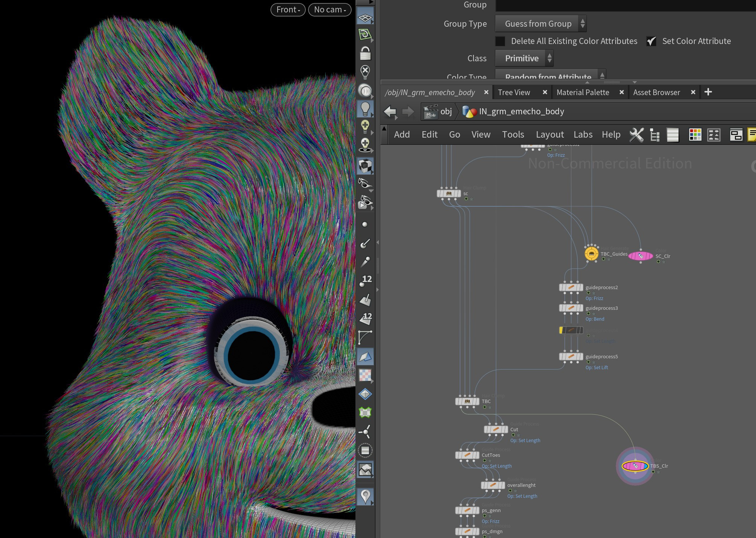Open the Guess from Group dropdown

click(540, 23)
